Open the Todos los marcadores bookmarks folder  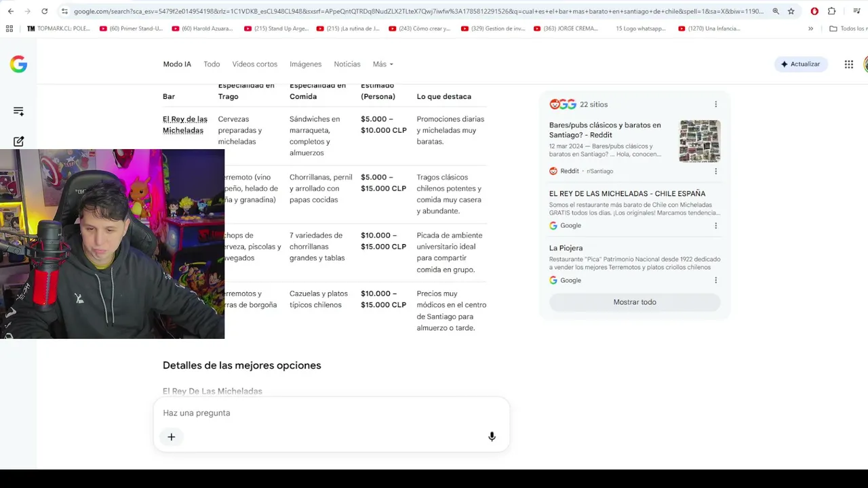tap(848, 28)
